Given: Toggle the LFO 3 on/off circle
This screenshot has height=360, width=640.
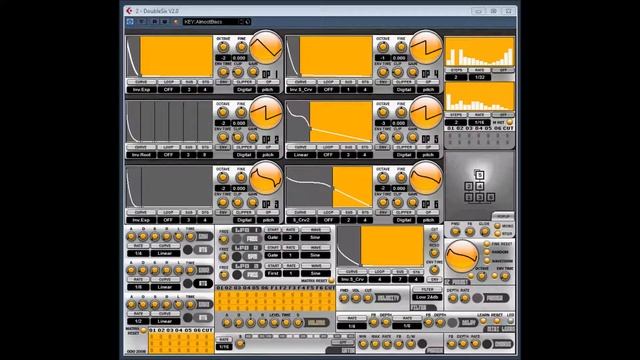Looking at the screenshot, I should click(237, 275).
